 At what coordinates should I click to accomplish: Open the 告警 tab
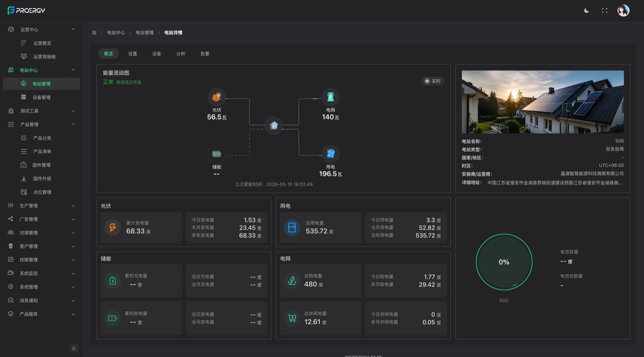click(205, 54)
